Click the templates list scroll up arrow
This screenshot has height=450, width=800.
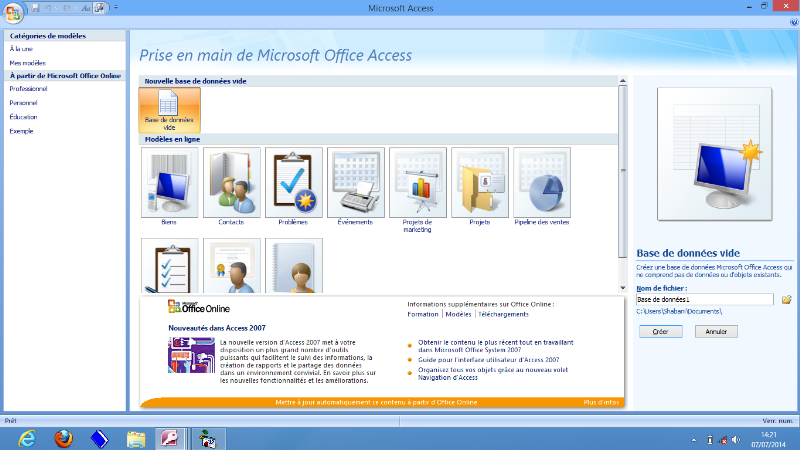[622, 81]
